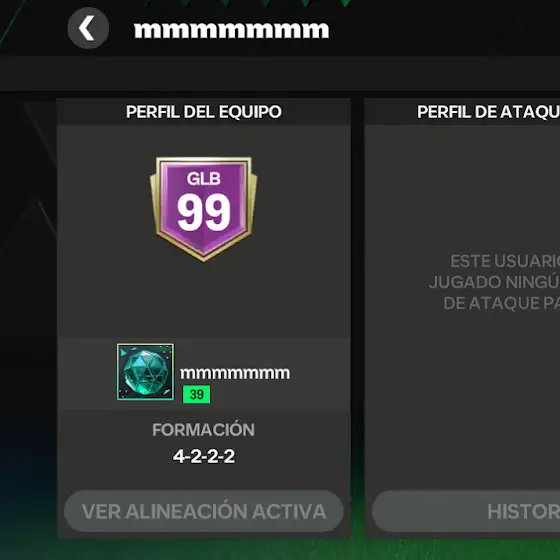Click VER ALINEACIÓN ACTIVA button
560x560 pixels.
click(204, 511)
